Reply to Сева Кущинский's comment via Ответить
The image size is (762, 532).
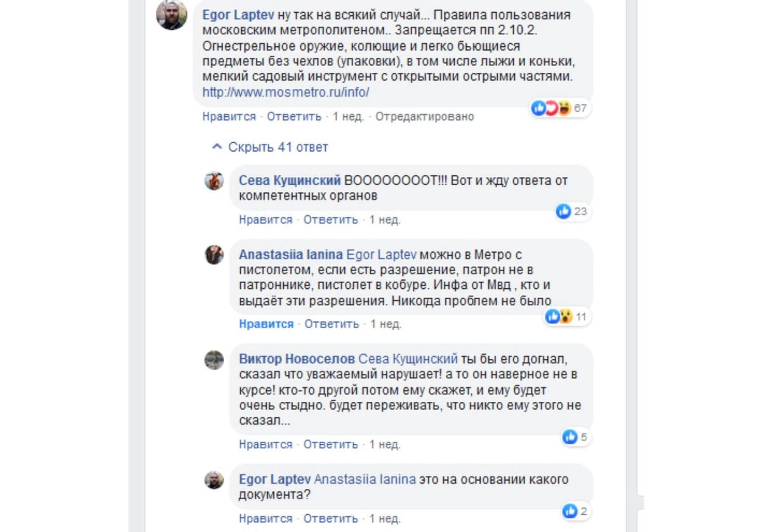pos(330,220)
